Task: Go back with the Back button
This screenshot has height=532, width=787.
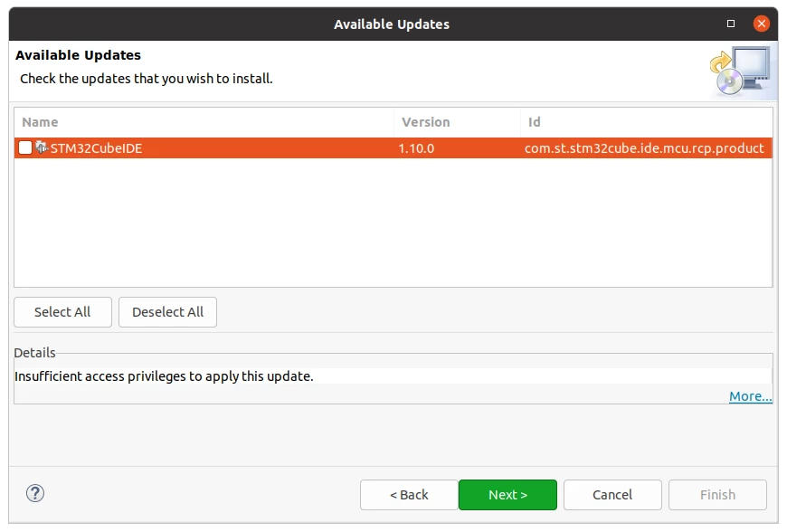Action: coord(409,495)
